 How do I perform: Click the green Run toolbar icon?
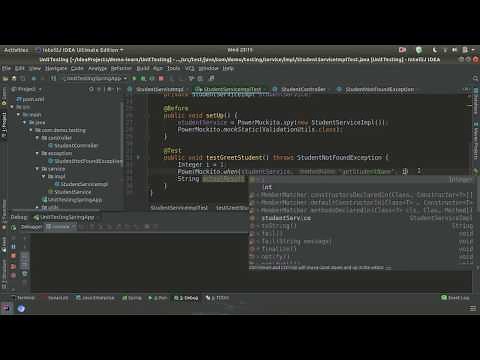[134, 78]
